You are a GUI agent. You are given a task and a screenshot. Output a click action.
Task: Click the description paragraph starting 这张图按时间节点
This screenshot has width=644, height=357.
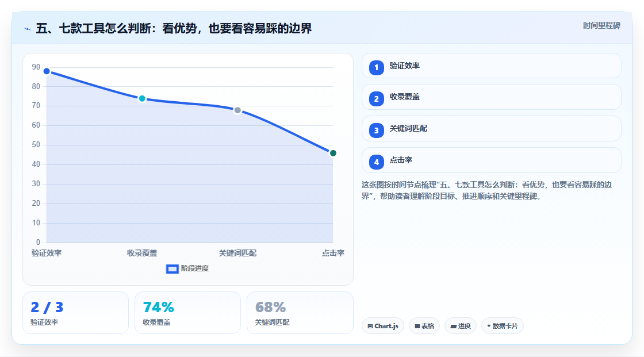click(486, 190)
